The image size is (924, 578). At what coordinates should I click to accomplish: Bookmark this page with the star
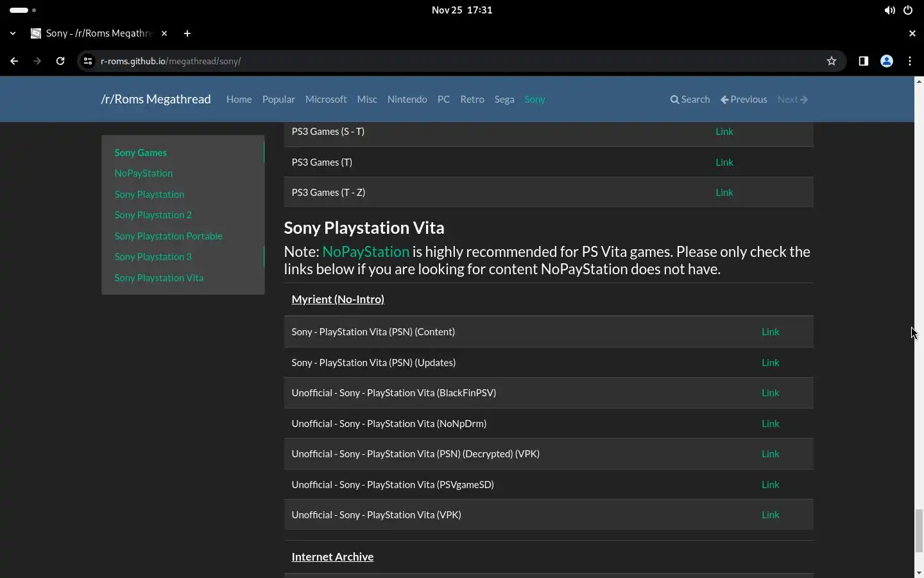click(832, 61)
